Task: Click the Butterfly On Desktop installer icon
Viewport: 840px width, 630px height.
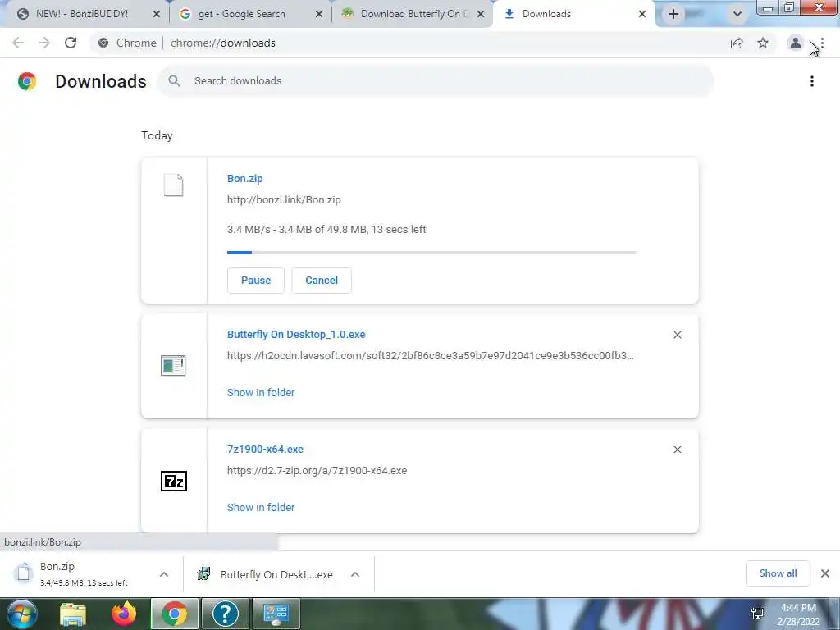Action: (x=173, y=366)
